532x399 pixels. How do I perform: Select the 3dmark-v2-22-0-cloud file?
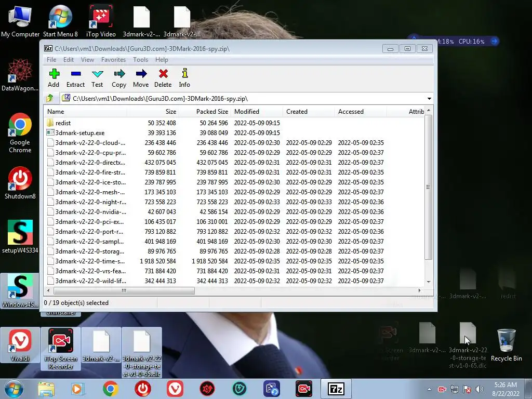pyautogui.click(x=234, y=142)
